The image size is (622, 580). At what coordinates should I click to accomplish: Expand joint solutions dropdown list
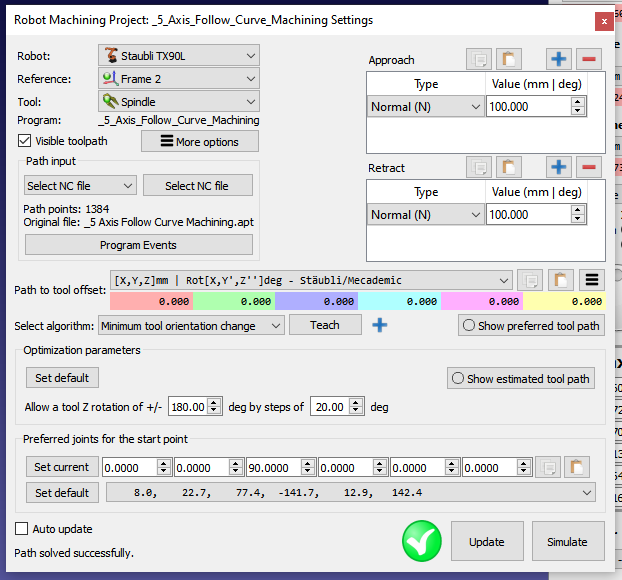point(351,493)
